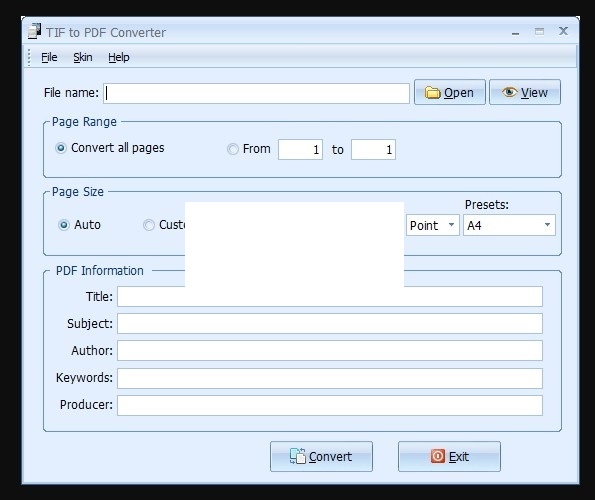Screen dimensions: 595x500
Task: Expand the Point units dropdown
Action: (433, 225)
